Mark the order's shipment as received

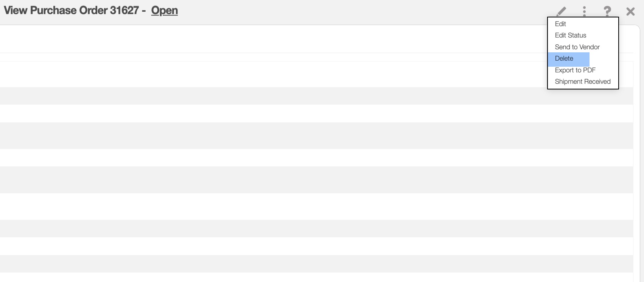[583, 81]
